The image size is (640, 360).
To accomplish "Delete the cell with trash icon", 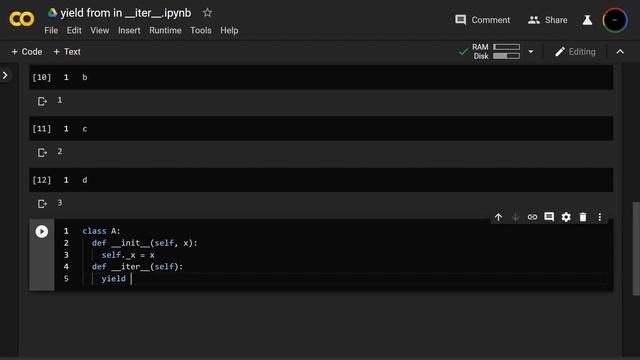I will click(x=583, y=217).
